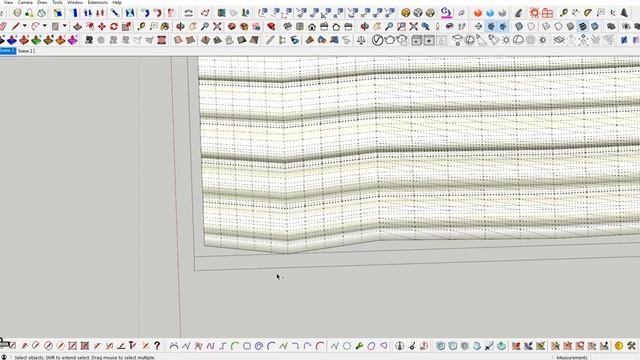
Task: Click the C3 curve extension icon
Action: coord(447,13)
